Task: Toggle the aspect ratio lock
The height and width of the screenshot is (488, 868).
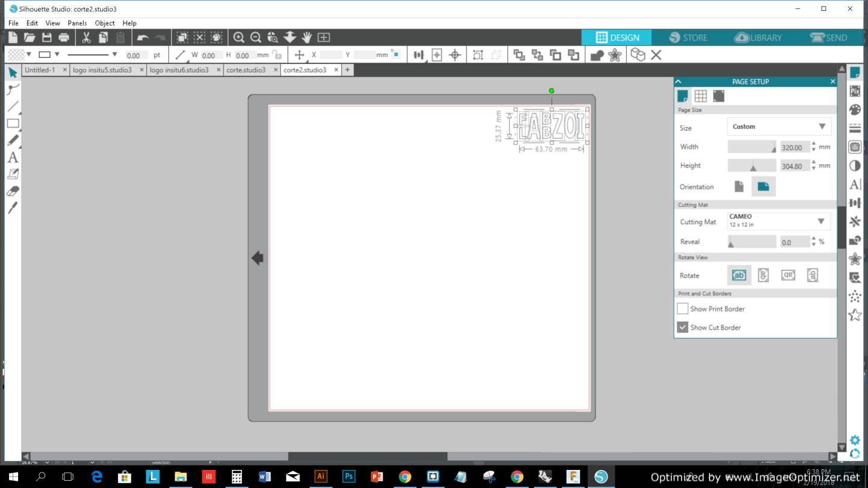Action: pyautogui.click(x=277, y=55)
